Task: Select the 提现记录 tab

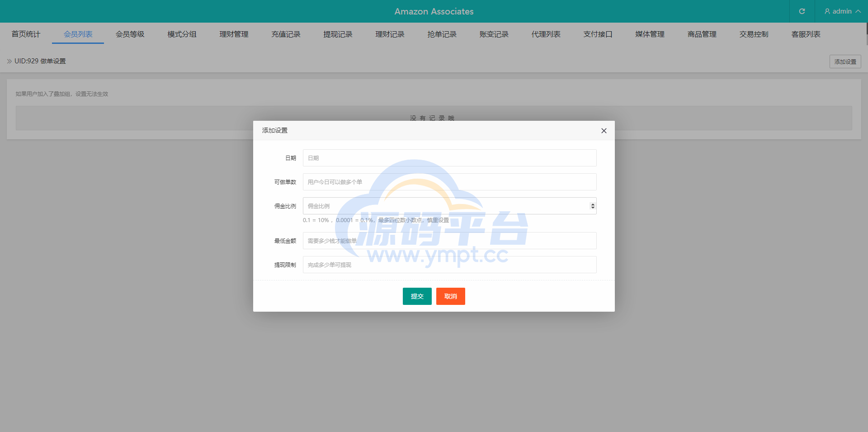Action: pyautogui.click(x=338, y=34)
